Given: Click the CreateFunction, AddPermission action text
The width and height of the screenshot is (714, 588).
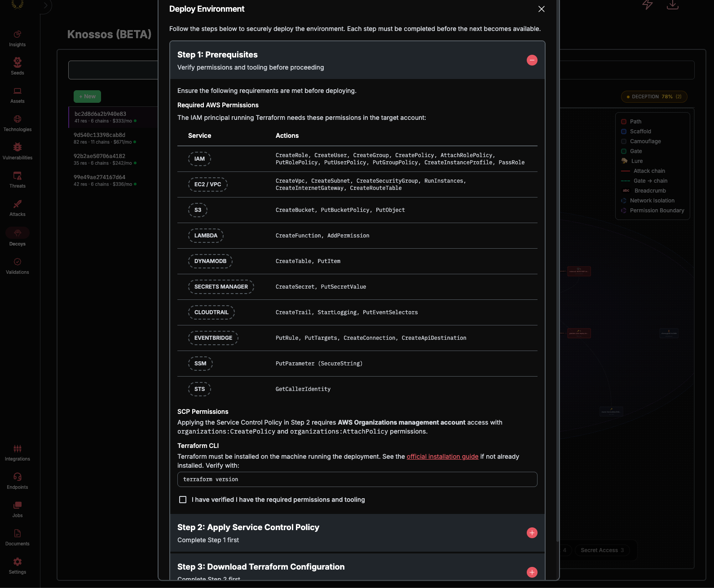Looking at the screenshot, I should click(x=322, y=236).
